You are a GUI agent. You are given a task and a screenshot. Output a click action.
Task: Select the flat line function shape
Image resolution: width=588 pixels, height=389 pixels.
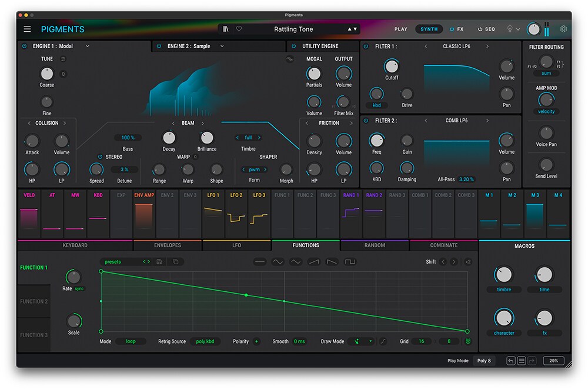pos(259,262)
